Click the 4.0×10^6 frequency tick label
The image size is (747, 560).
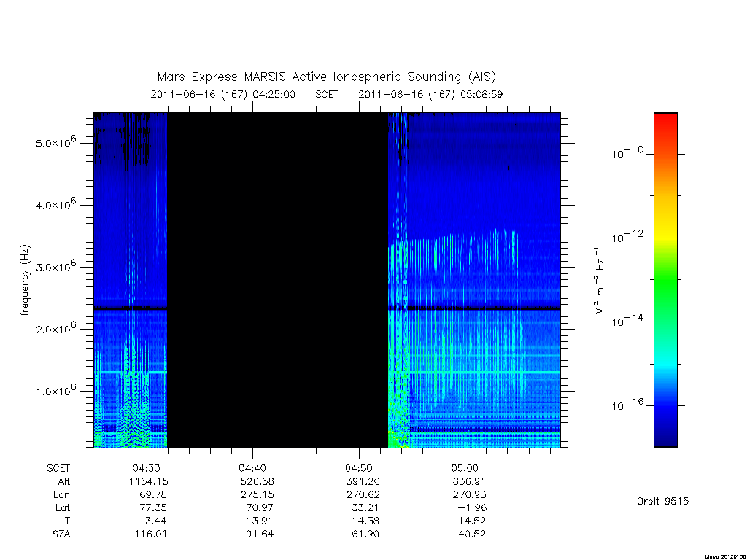click(56, 204)
